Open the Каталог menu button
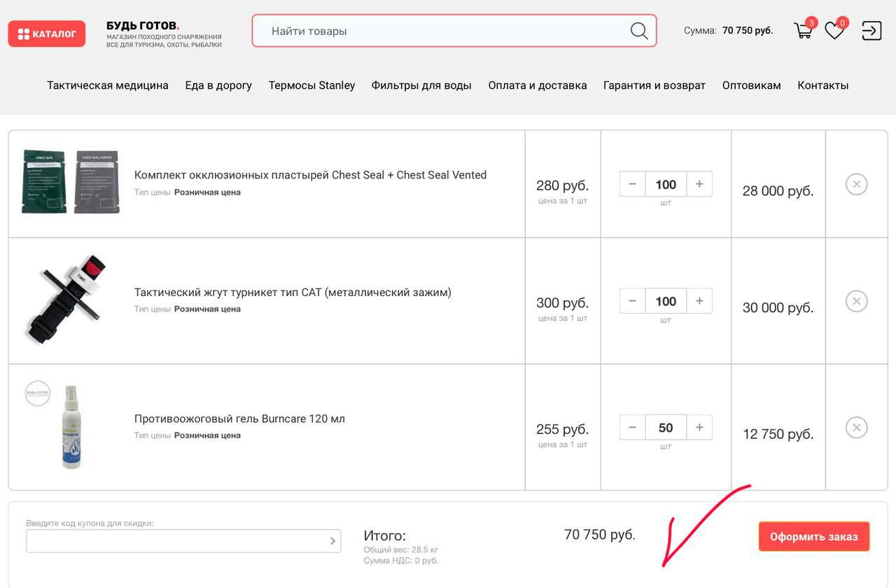 (47, 34)
